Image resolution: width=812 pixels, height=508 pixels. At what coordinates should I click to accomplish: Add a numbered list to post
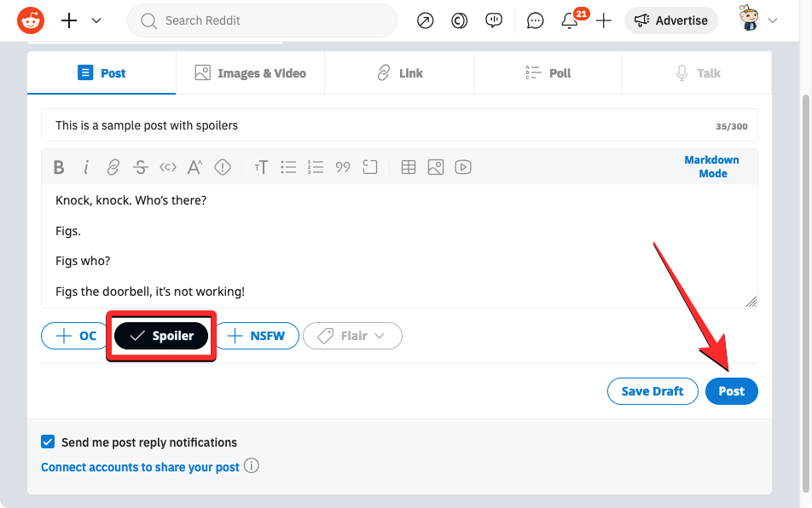[316, 167]
